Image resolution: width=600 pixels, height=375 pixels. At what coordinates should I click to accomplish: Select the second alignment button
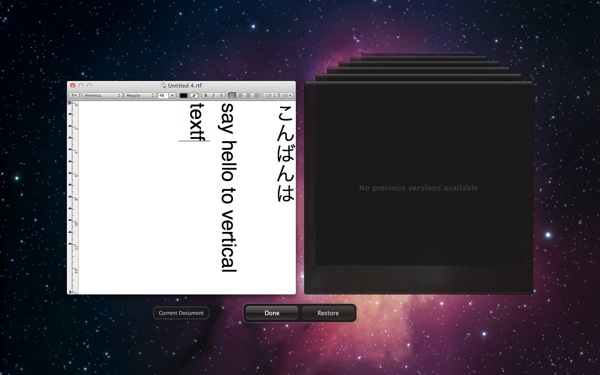[x=240, y=95]
